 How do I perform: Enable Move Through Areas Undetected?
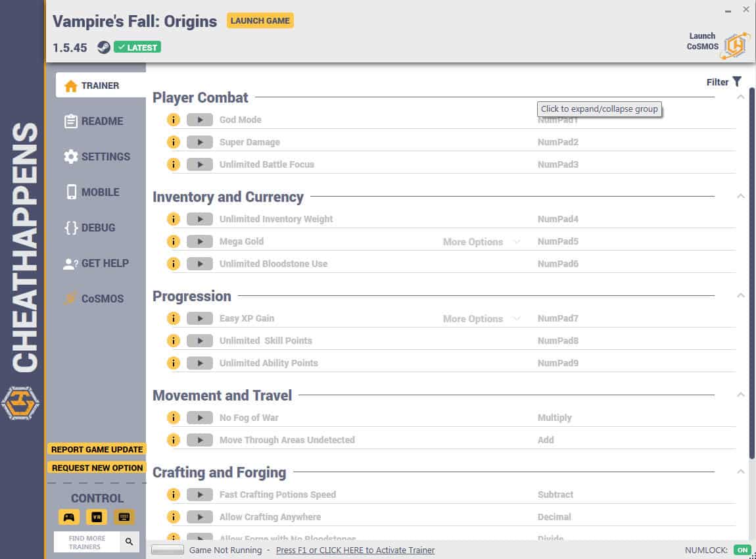[x=200, y=440]
